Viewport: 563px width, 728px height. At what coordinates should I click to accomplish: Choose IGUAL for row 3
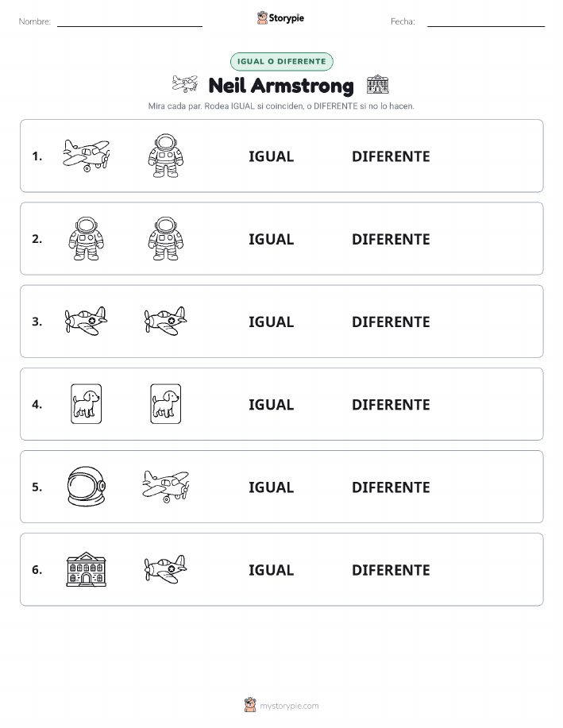272,322
